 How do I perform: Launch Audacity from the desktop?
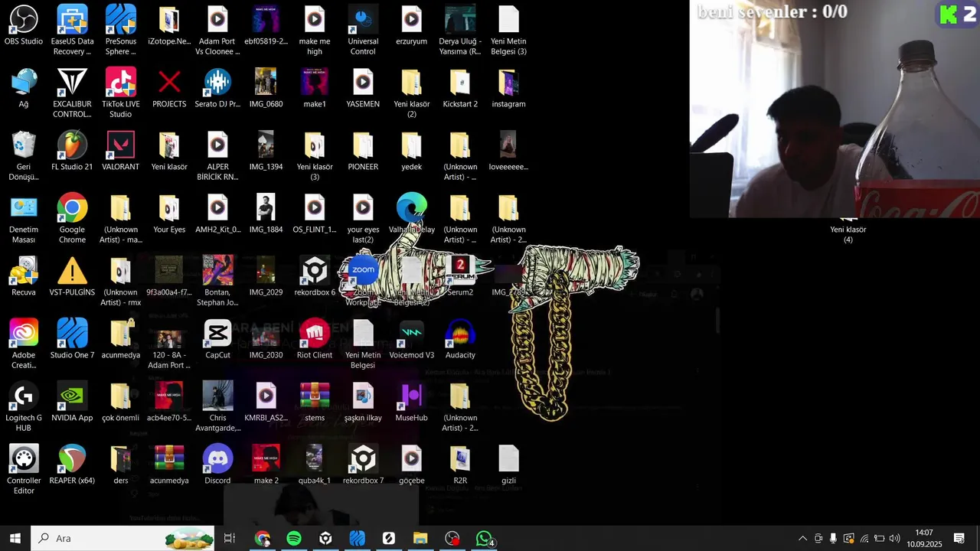point(460,339)
